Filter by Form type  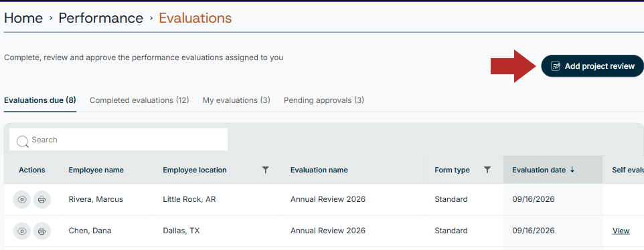click(487, 170)
